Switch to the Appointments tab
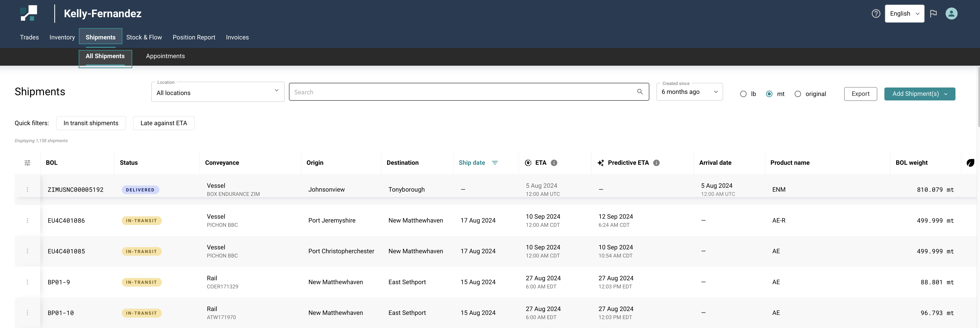The image size is (980, 328). [x=165, y=56]
